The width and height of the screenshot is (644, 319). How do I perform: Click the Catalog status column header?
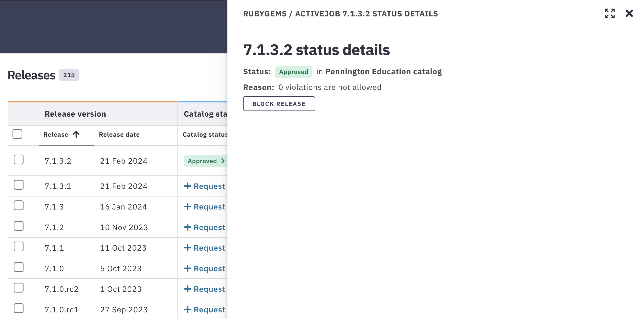pyautogui.click(x=205, y=134)
